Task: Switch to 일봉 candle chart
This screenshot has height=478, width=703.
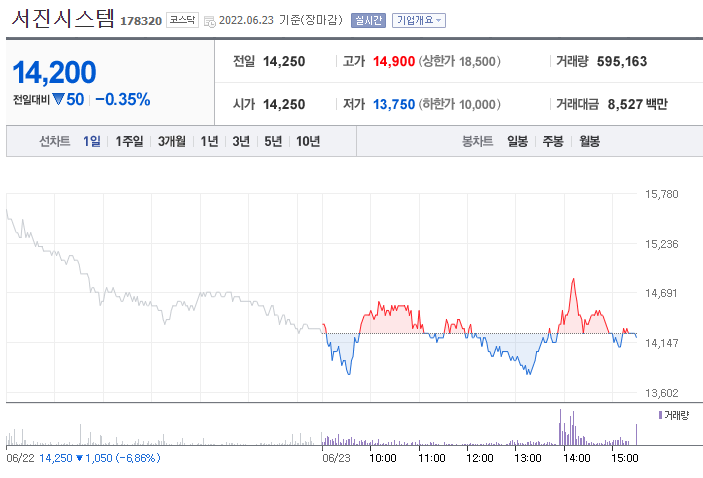Action: (517, 141)
